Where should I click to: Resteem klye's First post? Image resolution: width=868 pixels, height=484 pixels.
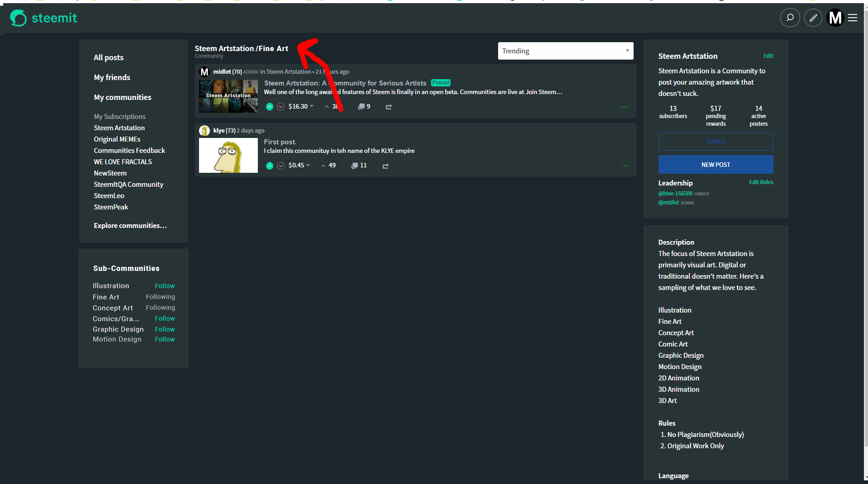[385, 166]
